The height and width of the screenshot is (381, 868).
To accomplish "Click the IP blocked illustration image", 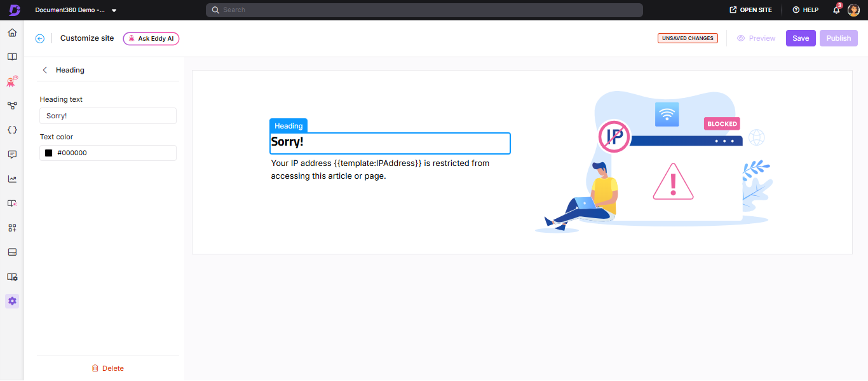I will pyautogui.click(x=654, y=162).
